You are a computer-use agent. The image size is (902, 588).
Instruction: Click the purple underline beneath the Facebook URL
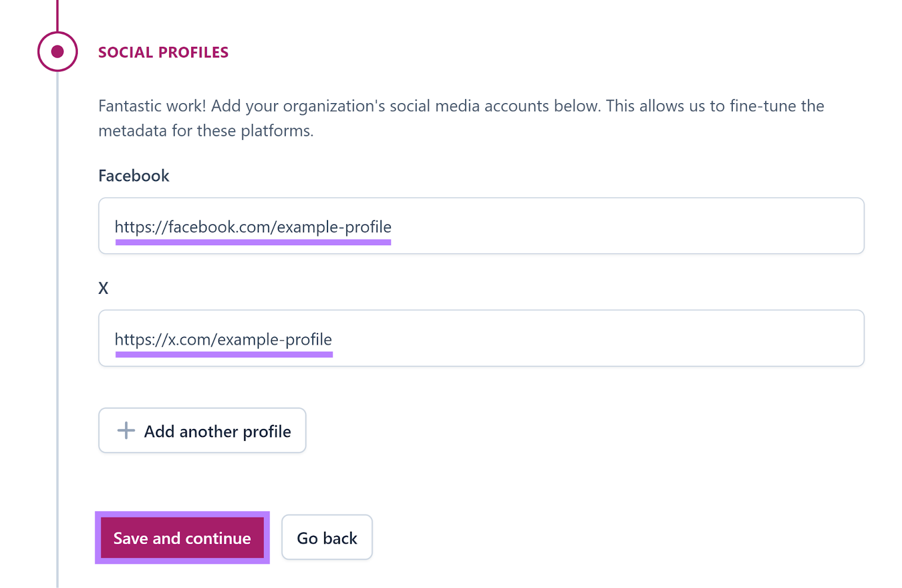253,241
